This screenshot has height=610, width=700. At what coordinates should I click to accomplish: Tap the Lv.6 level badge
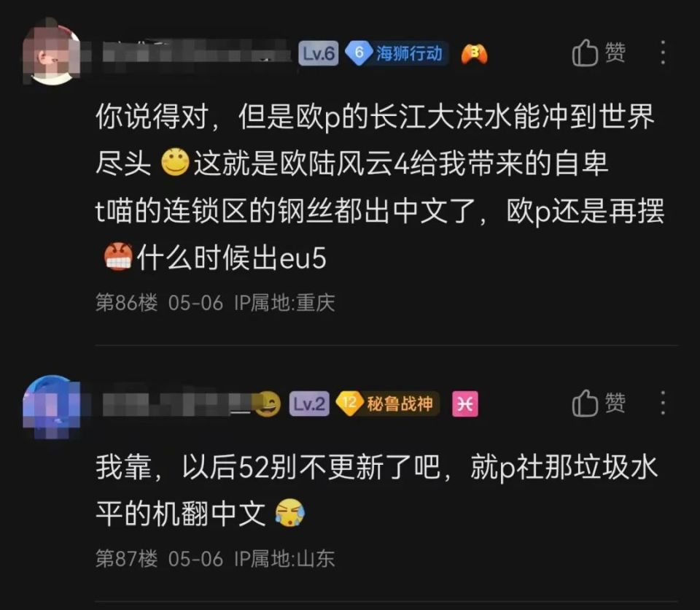[x=319, y=53]
